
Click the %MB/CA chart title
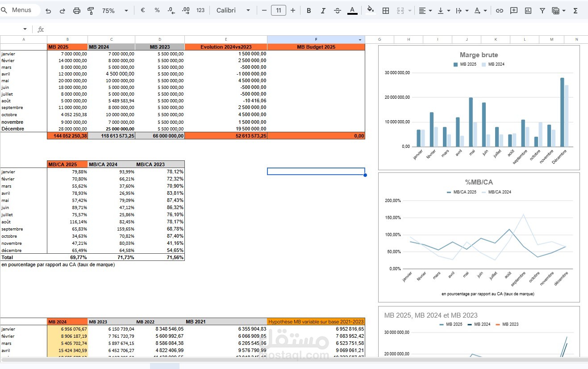(479, 182)
